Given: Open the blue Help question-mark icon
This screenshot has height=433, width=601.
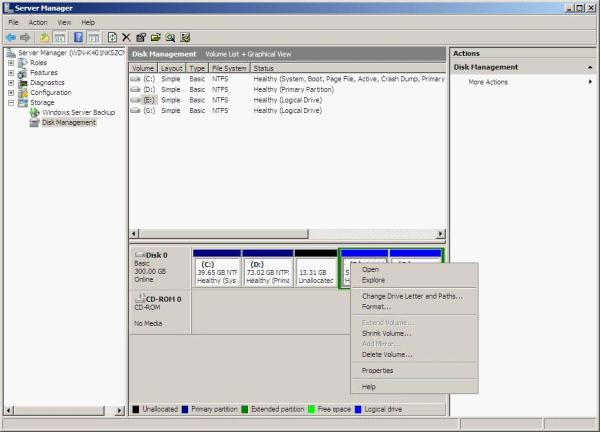Looking at the screenshot, I should 78,37.
